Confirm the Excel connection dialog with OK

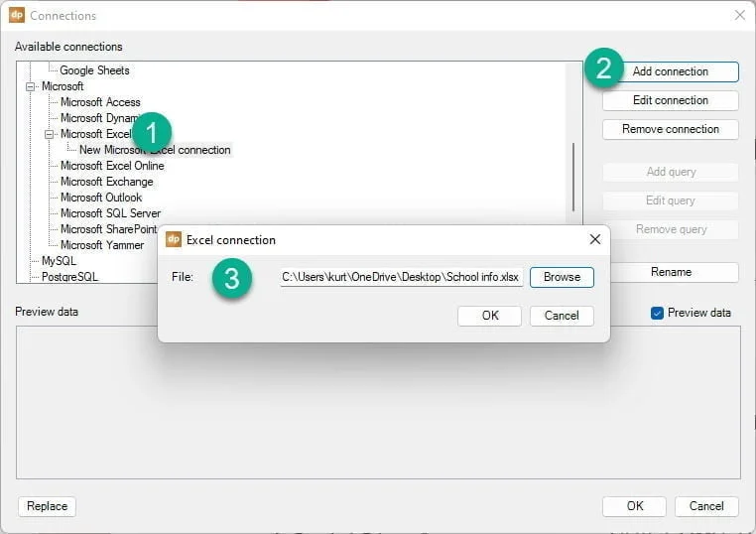point(489,316)
